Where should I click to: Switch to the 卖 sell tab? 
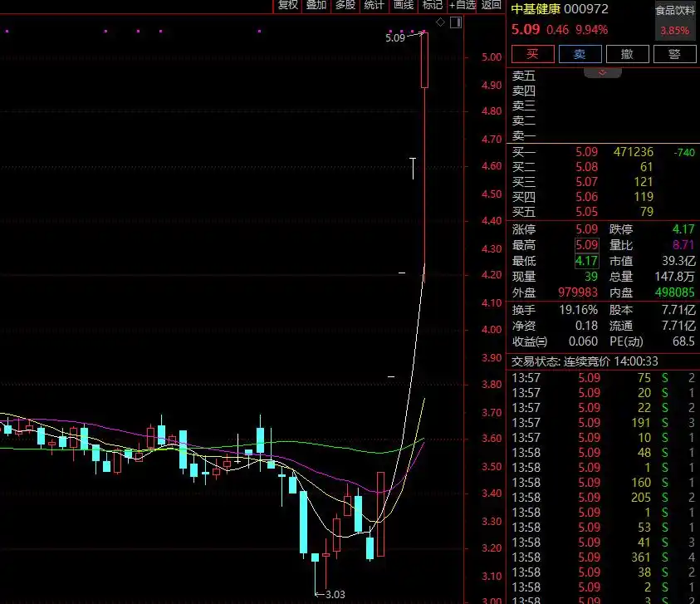[580, 53]
